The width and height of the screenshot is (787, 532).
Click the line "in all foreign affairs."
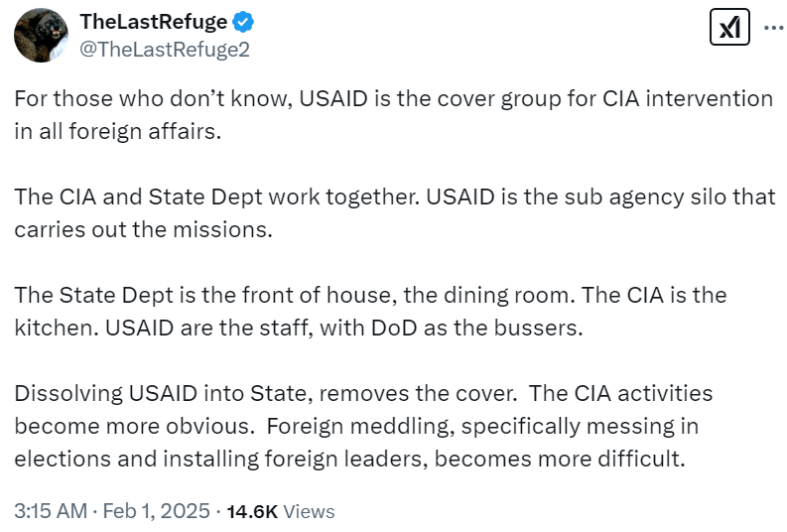click(x=114, y=132)
